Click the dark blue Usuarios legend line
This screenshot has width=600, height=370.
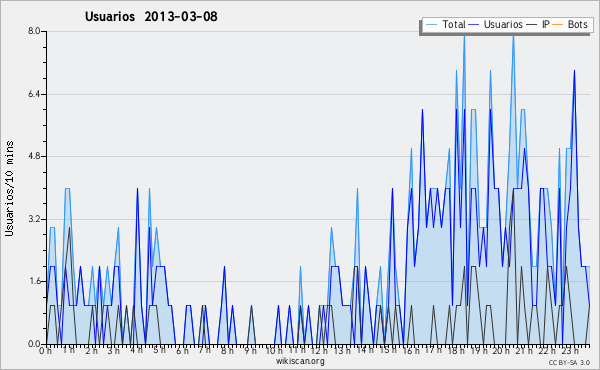(474, 25)
